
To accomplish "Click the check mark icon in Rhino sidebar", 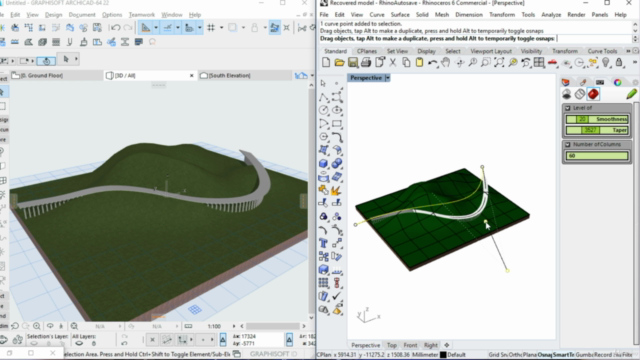I will click(337, 296).
